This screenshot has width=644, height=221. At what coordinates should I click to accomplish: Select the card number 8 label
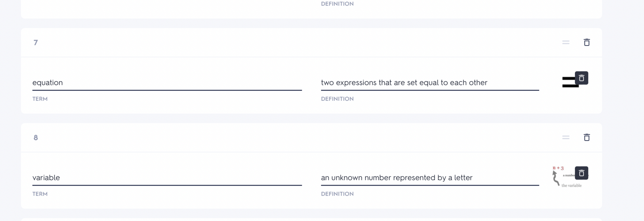36,138
